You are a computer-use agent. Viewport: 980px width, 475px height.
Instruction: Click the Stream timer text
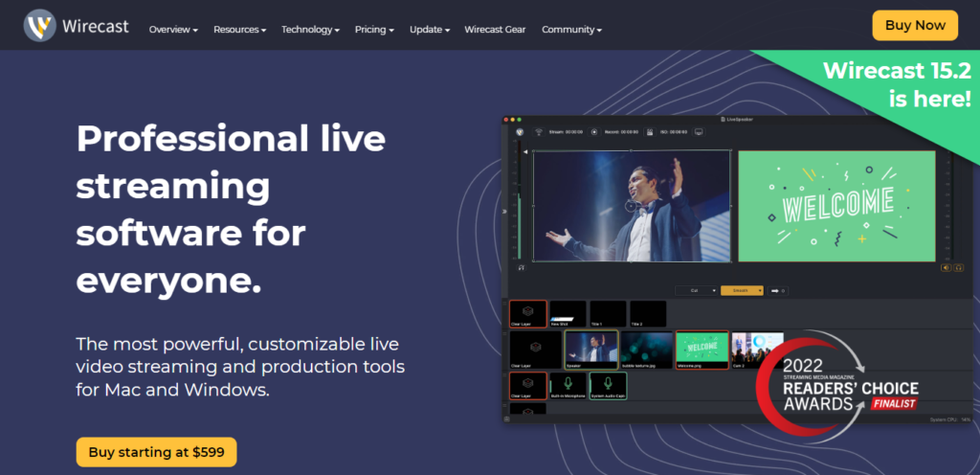(x=566, y=132)
